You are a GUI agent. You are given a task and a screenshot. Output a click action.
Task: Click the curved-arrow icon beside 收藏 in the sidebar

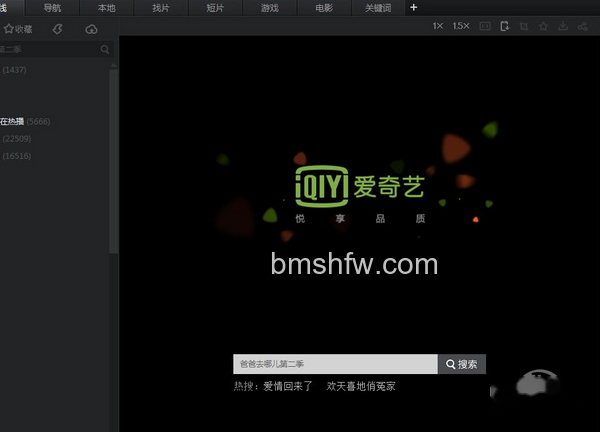(57, 29)
